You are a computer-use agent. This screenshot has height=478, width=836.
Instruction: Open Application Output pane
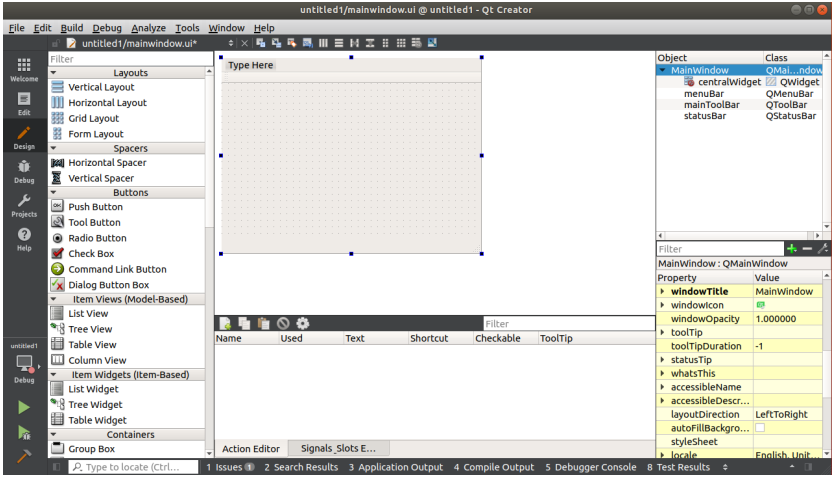(x=396, y=467)
